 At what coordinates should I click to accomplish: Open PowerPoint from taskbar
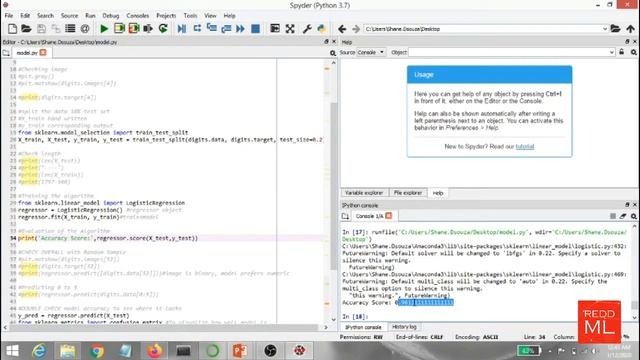pos(240,351)
